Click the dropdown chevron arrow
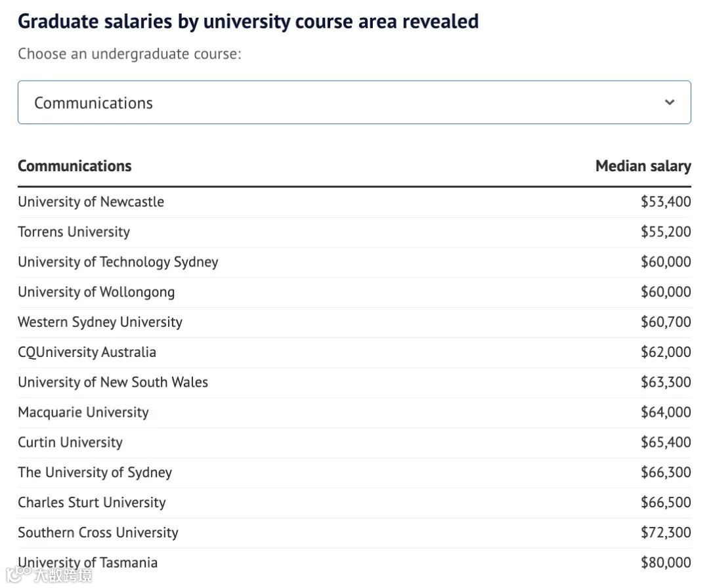 (669, 102)
